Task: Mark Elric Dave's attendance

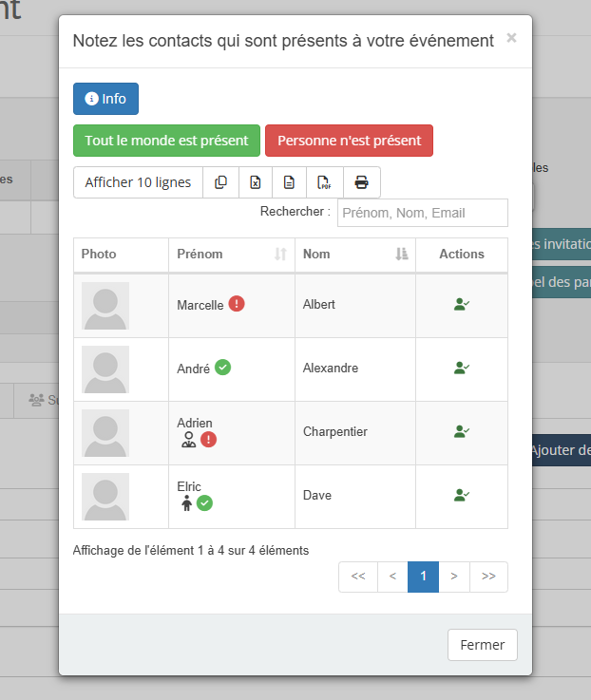Action: 462,496
